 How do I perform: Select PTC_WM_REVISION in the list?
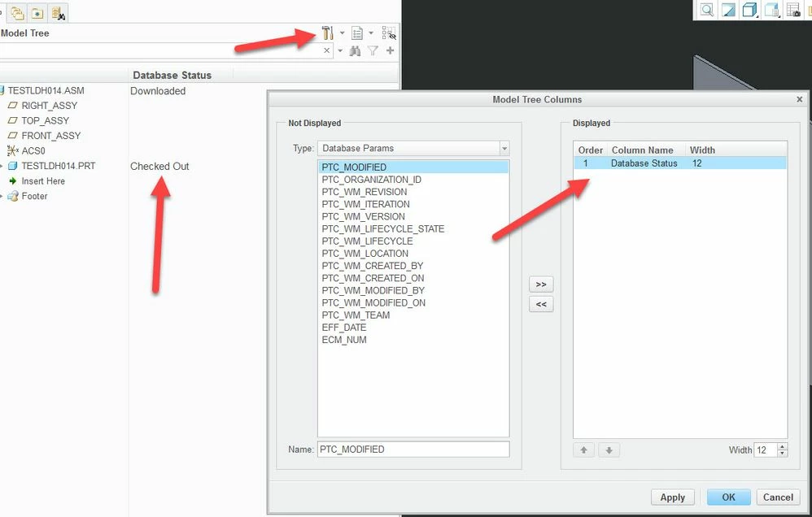[413, 192]
